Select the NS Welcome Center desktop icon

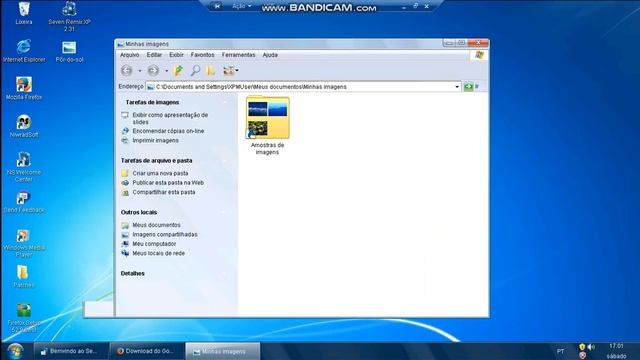(x=24, y=167)
